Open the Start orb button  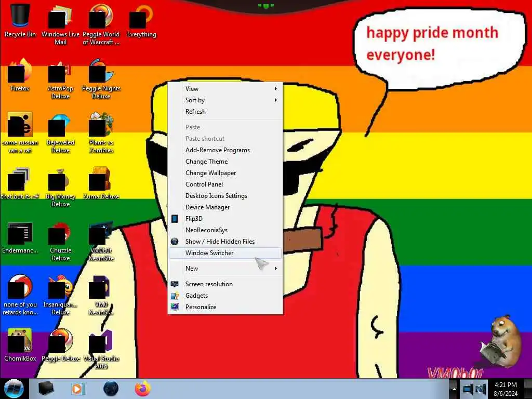tap(14, 389)
